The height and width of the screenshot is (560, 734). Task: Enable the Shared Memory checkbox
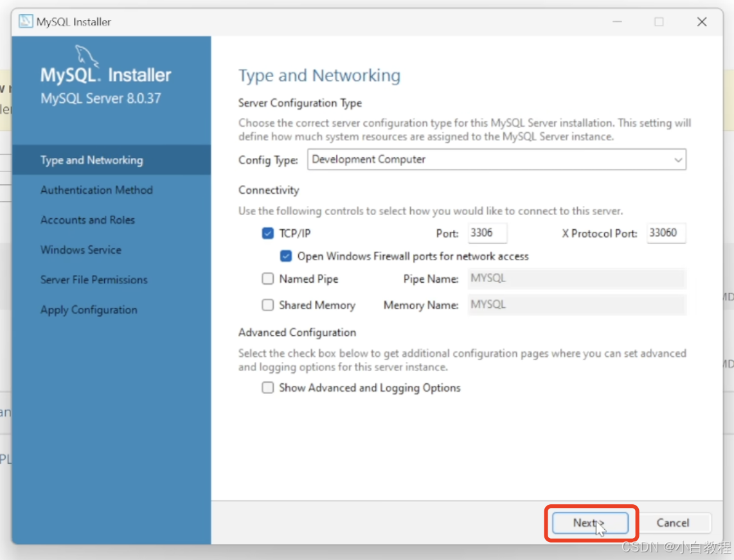pos(268,305)
